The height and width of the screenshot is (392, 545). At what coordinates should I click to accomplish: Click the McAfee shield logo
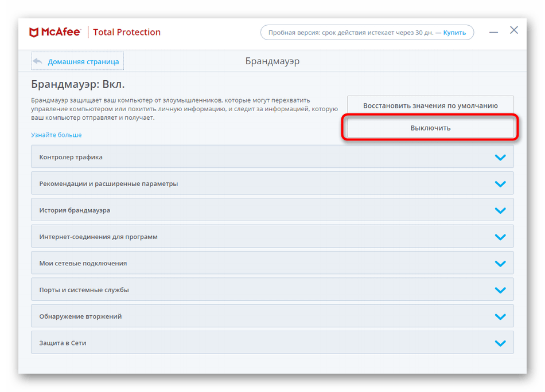34,32
